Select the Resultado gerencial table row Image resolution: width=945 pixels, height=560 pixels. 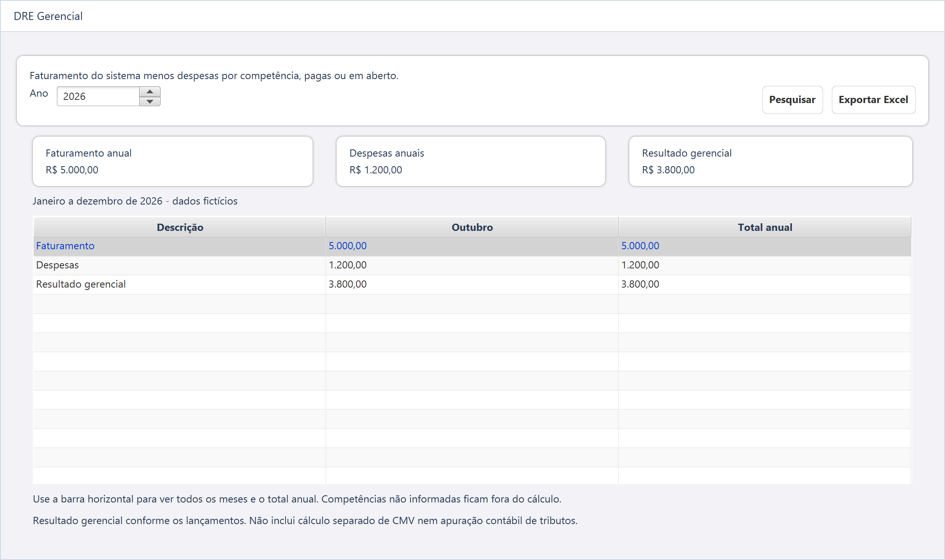(x=472, y=284)
